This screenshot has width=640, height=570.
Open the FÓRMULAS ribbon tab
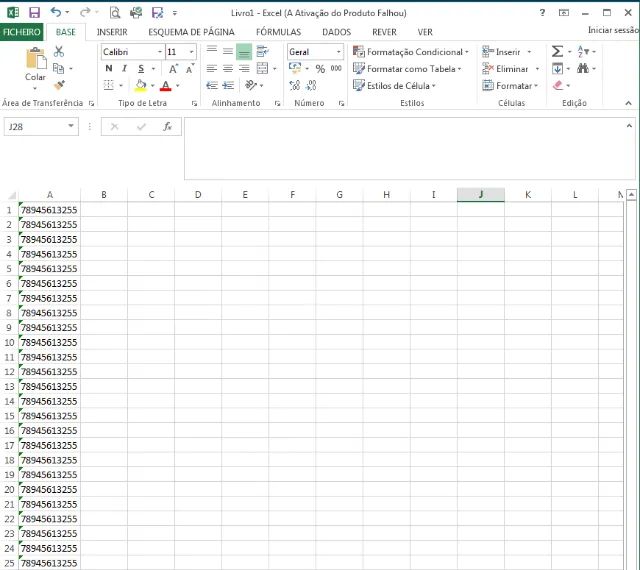pyautogui.click(x=278, y=32)
